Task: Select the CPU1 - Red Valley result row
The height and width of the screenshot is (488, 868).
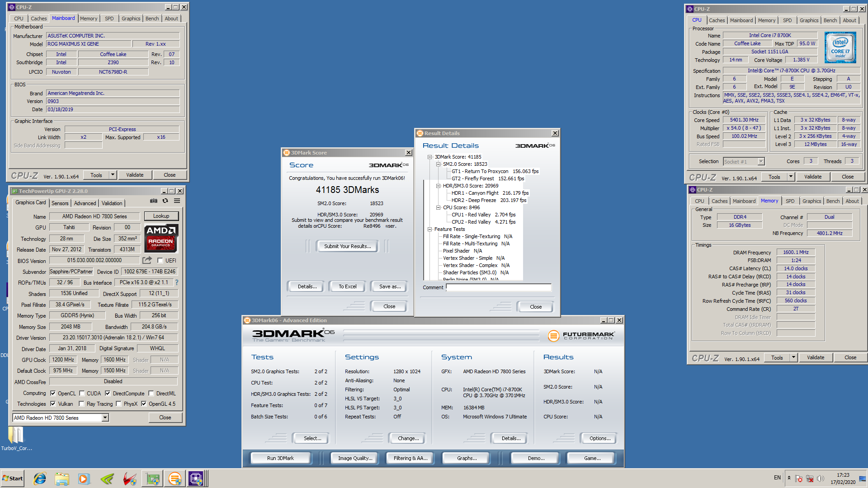Action: pos(483,215)
